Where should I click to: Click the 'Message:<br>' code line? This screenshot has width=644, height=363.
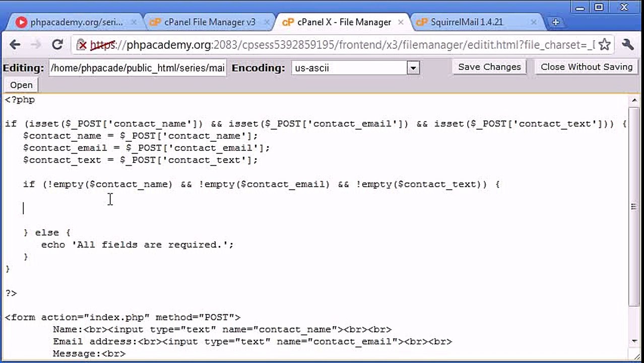pyautogui.click(x=89, y=353)
